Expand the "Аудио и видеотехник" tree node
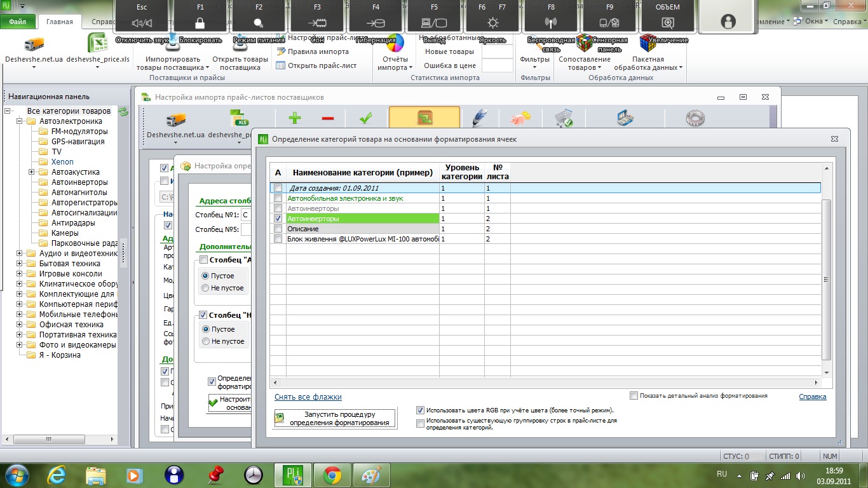 (20, 254)
